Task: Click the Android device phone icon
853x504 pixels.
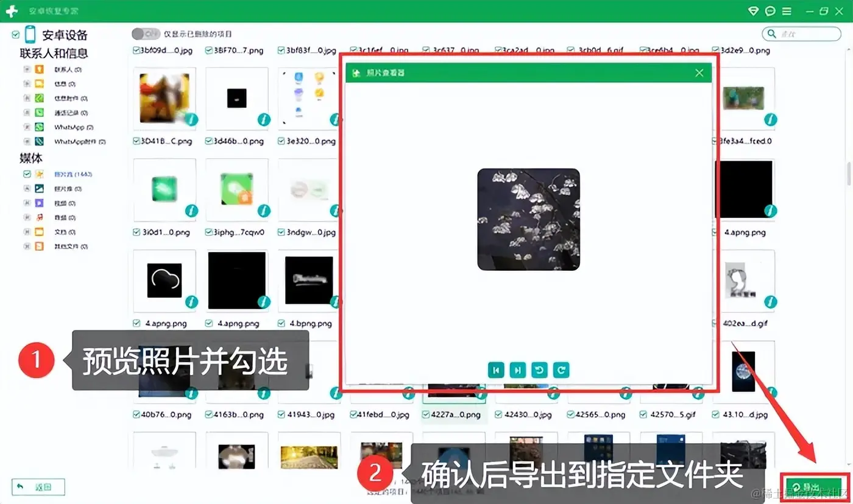Action: 30,35
